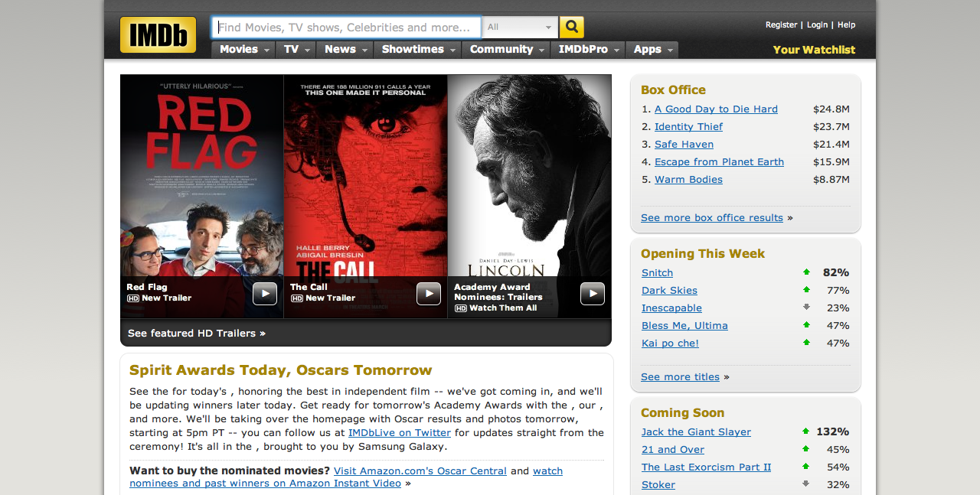
Task: Click gray down arrow beside Stoker
Action: [x=806, y=484]
